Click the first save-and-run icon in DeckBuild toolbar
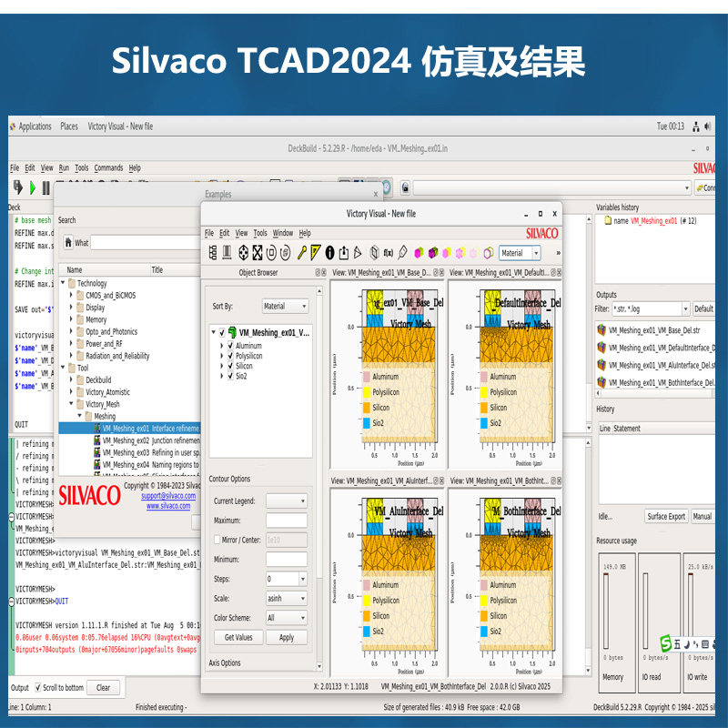 pyautogui.click(x=18, y=187)
